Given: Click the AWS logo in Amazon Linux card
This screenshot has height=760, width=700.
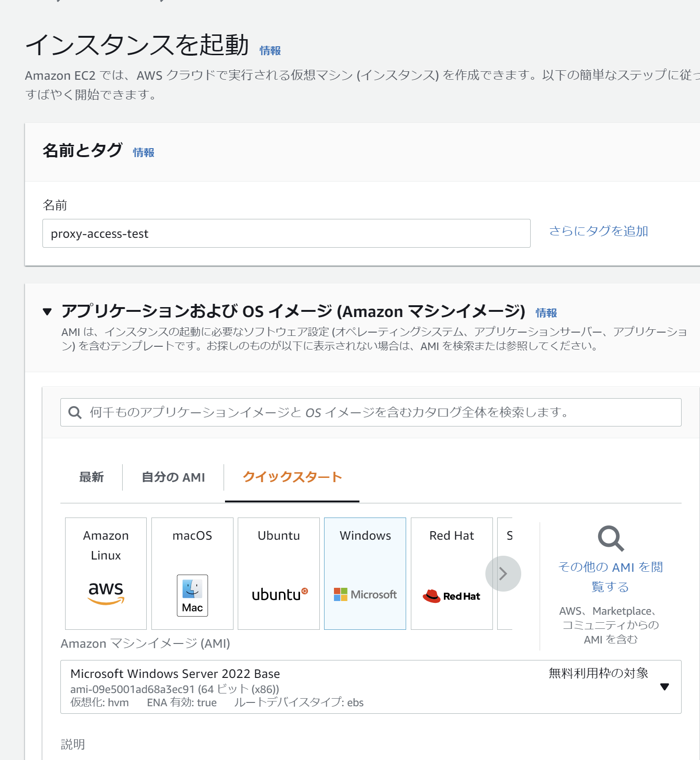Looking at the screenshot, I should (106, 593).
